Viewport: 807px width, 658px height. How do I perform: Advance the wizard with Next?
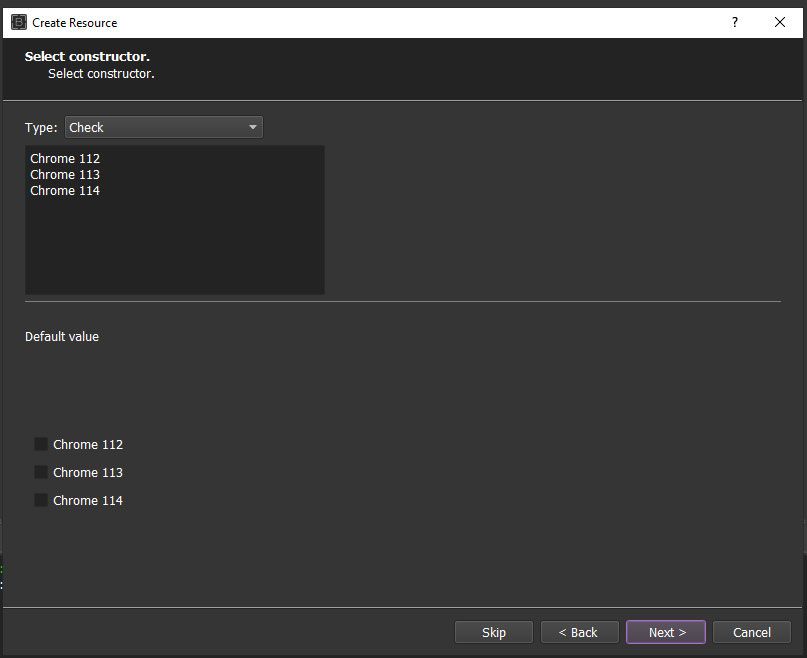(665, 632)
